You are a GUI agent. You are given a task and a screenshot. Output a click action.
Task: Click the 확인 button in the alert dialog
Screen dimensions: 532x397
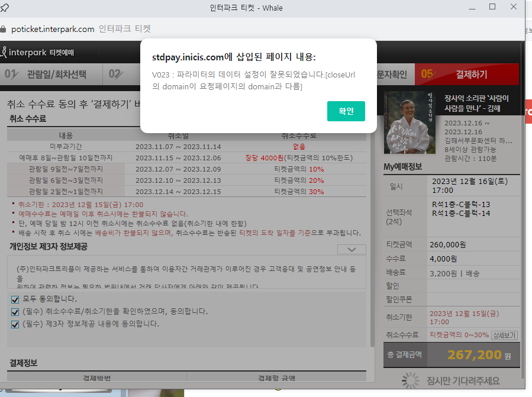346,111
